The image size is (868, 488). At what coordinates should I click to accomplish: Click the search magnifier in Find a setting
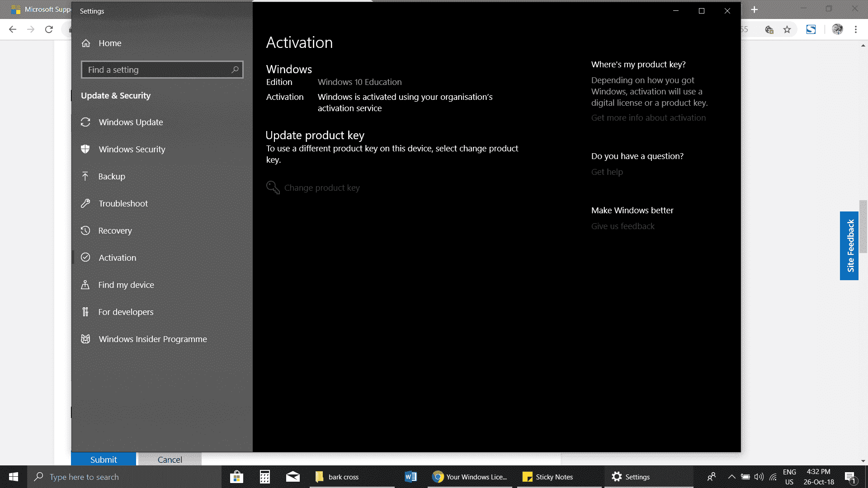click(235, 70)
